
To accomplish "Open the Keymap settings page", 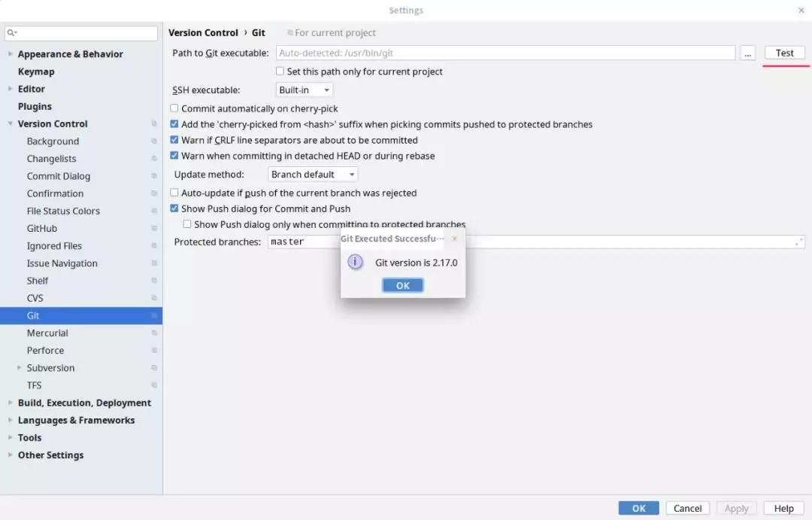I will pyautogui.click(x=36, y=71).
